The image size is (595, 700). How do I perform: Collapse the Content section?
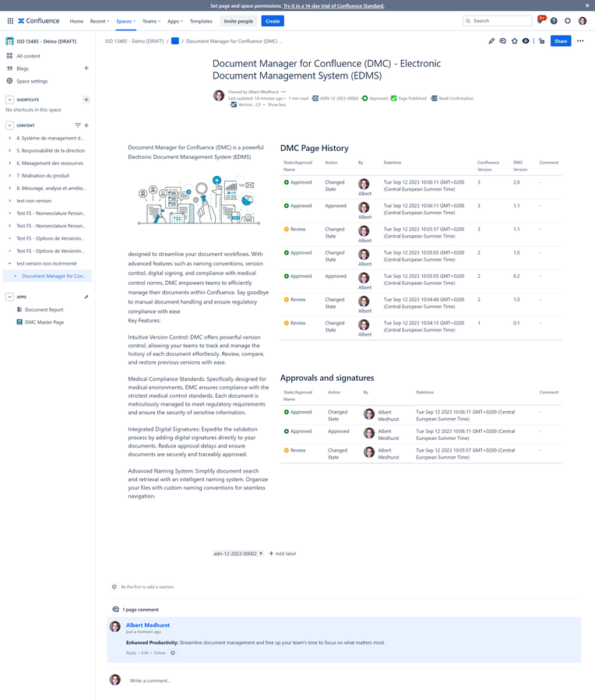9,125
